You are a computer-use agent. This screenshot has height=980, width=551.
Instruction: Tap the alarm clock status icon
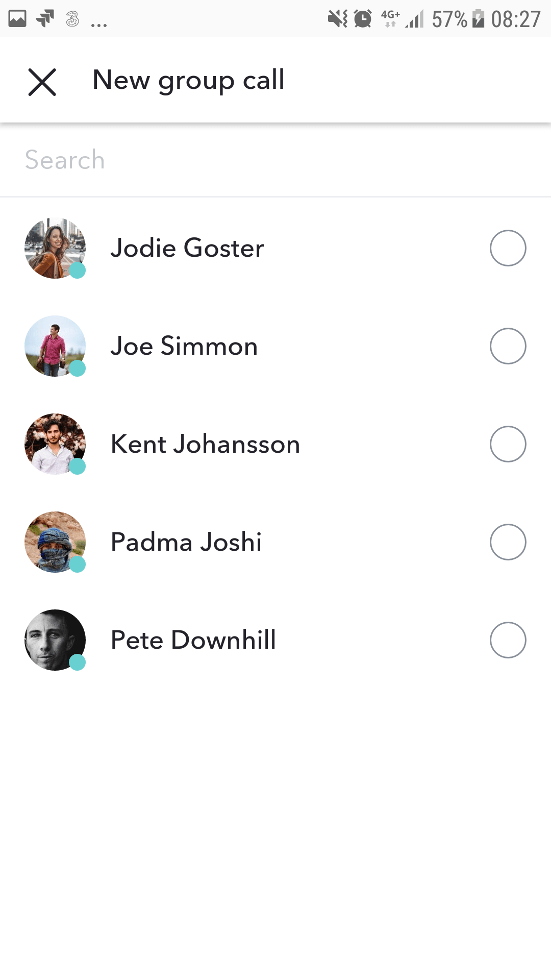point(363,19)
